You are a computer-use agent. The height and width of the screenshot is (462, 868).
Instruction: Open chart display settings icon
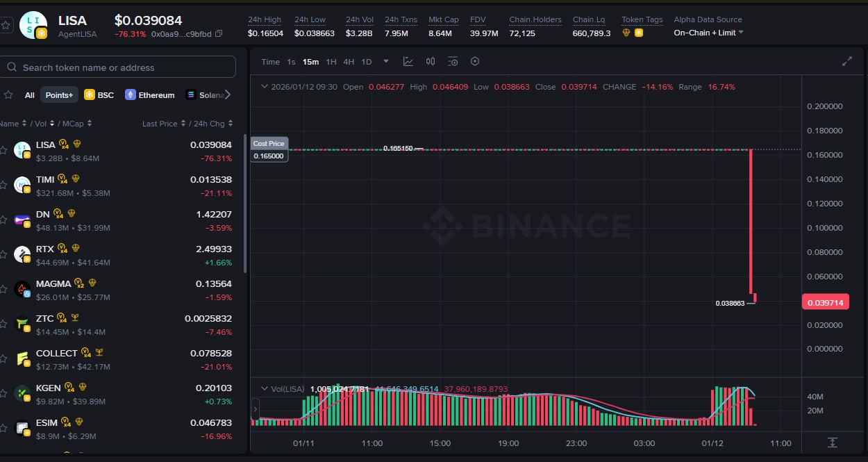[453, 62]
